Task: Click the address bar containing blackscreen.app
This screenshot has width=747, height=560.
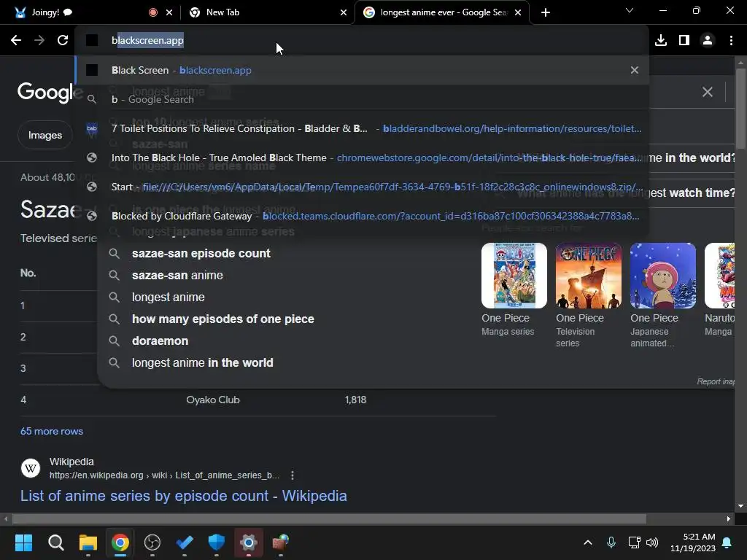Action: pos(362,41)
